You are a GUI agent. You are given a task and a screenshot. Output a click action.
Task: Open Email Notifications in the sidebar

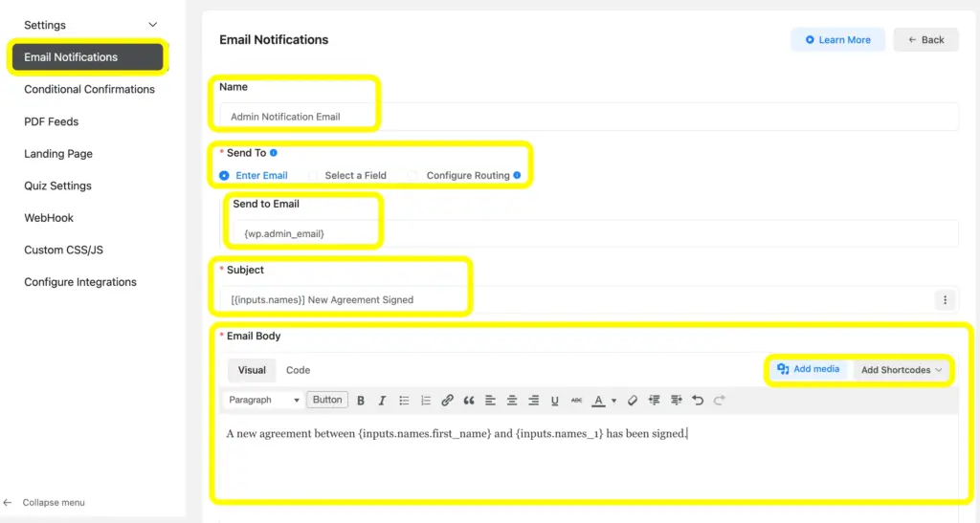pyautogui.click(x=87, y=56)
